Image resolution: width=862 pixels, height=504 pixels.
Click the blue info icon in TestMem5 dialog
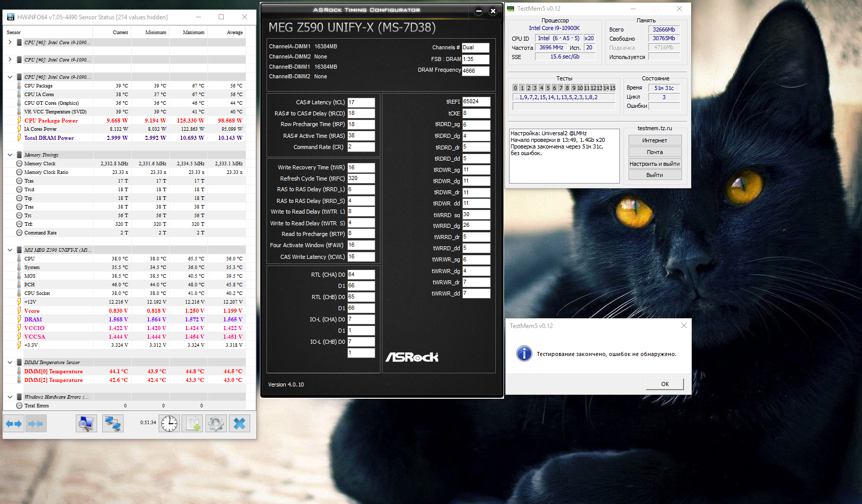524,353
